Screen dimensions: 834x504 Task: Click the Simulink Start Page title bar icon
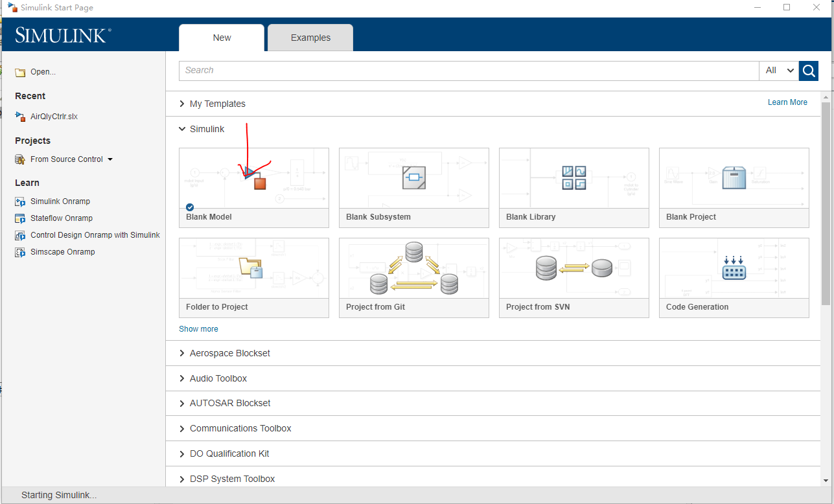12,8
